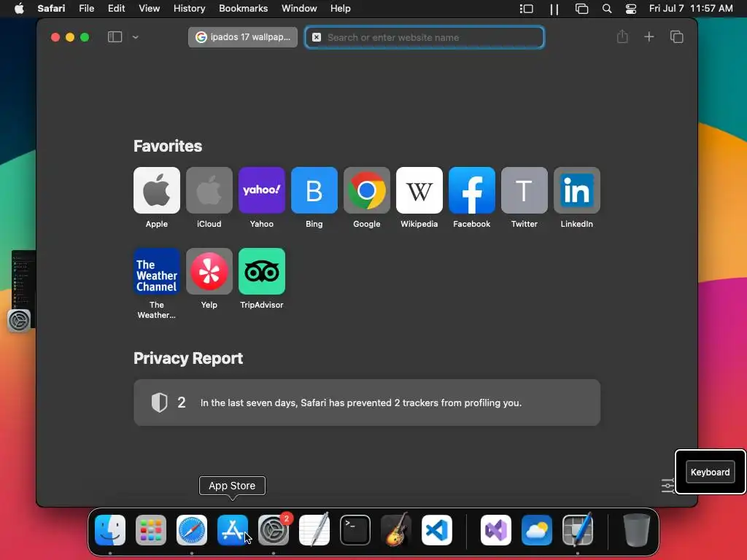The image size is (747, 560).
Task: Open start page customization settings icon
Action: tap(667, 486)
